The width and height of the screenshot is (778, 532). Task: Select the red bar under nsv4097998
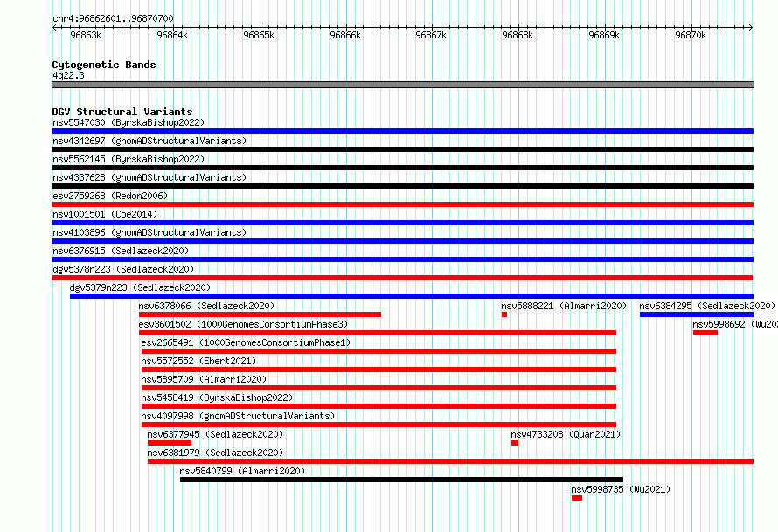point(379,425)
